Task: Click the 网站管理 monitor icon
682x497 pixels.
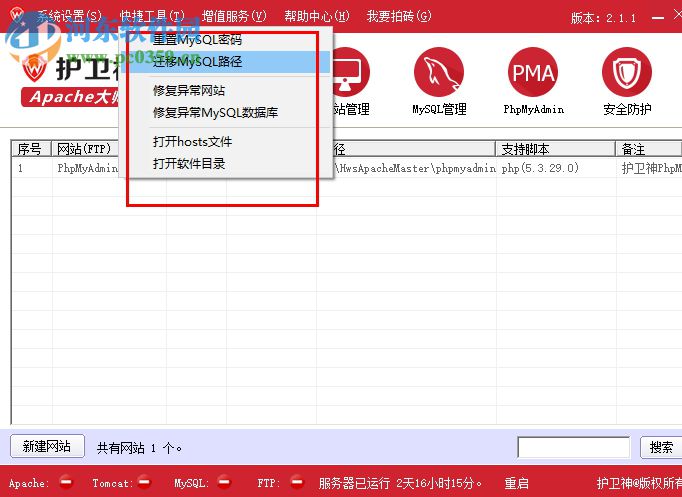Action: [x=351, y=72]
